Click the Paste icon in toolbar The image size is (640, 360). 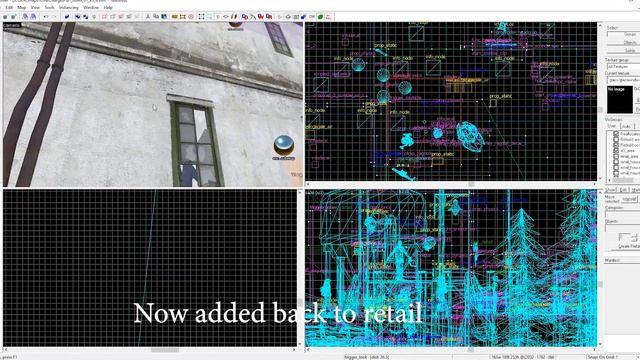164,17
